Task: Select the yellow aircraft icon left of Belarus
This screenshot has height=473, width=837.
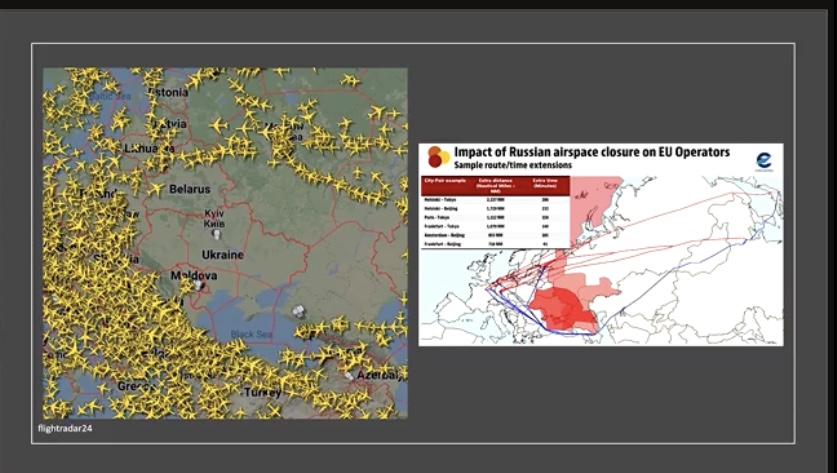Action: pyautogui.click(x=157, y=188)
